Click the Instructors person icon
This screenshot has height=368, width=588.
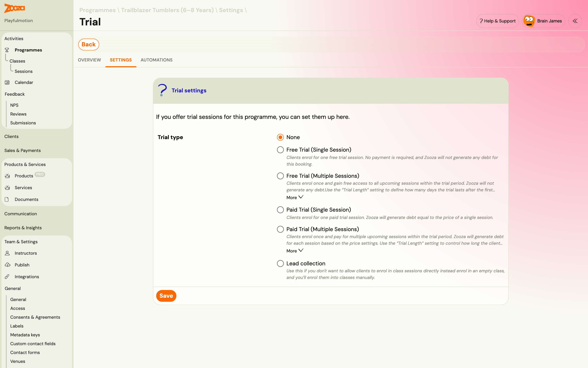(7, 253)
